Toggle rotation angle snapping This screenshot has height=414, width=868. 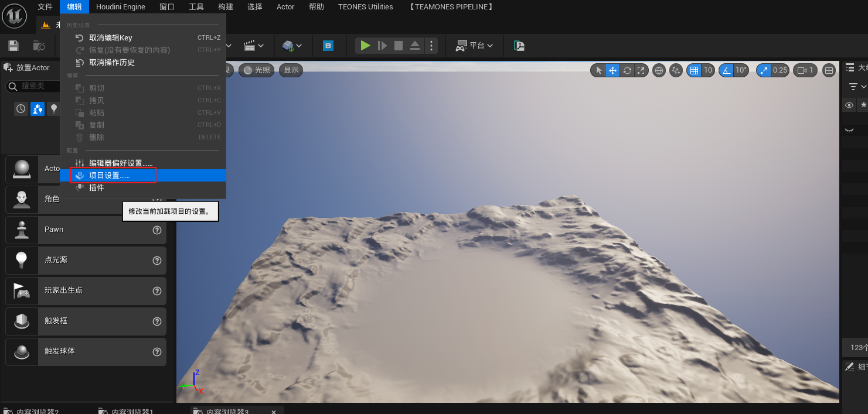click(727, 70)
